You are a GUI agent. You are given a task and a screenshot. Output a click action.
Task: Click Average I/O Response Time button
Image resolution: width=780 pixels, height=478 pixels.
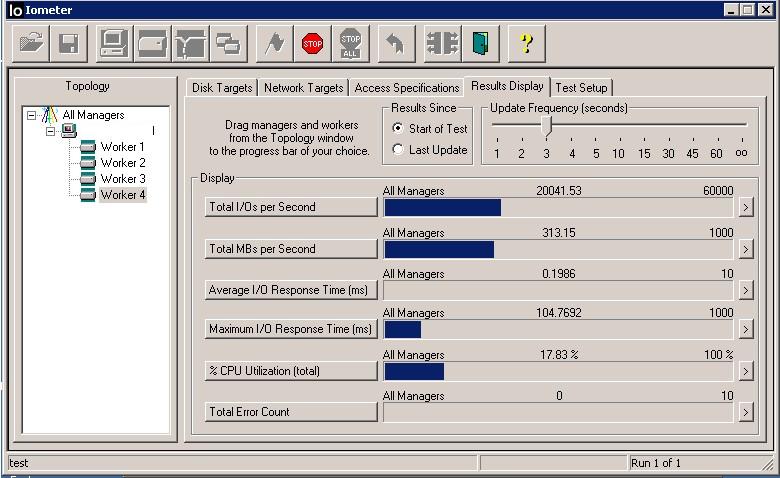(291, 290)
